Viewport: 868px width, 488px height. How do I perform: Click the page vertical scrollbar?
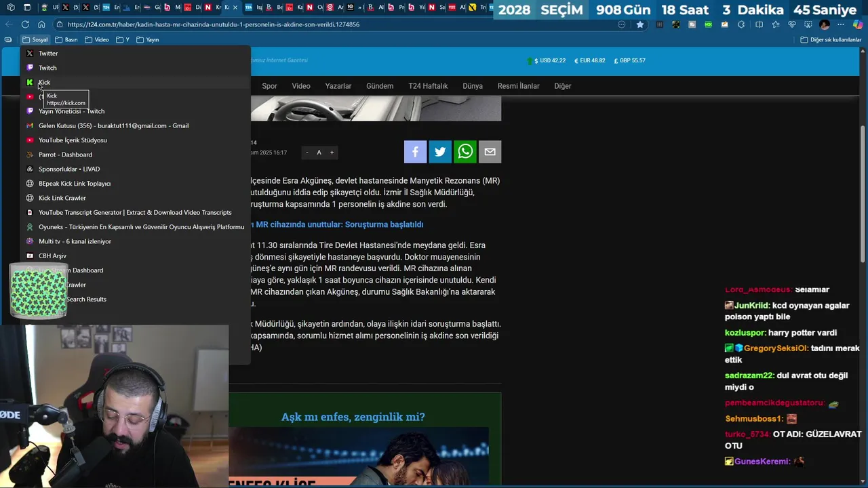click(x=863, y=193)
